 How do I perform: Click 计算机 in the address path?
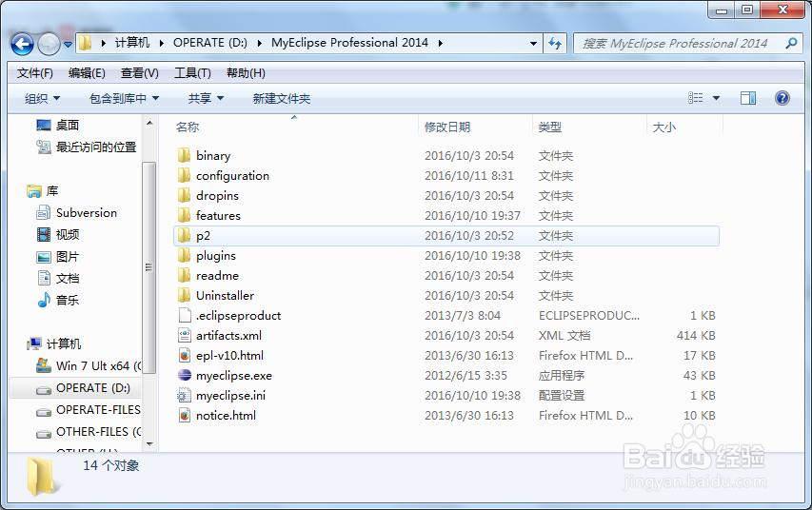[132, 43]
